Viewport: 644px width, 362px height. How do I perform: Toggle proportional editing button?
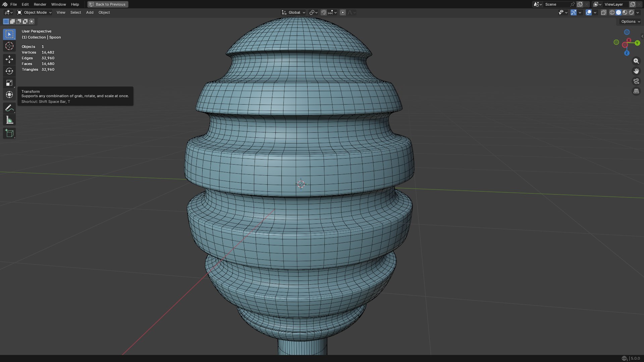tap(342, 12)
